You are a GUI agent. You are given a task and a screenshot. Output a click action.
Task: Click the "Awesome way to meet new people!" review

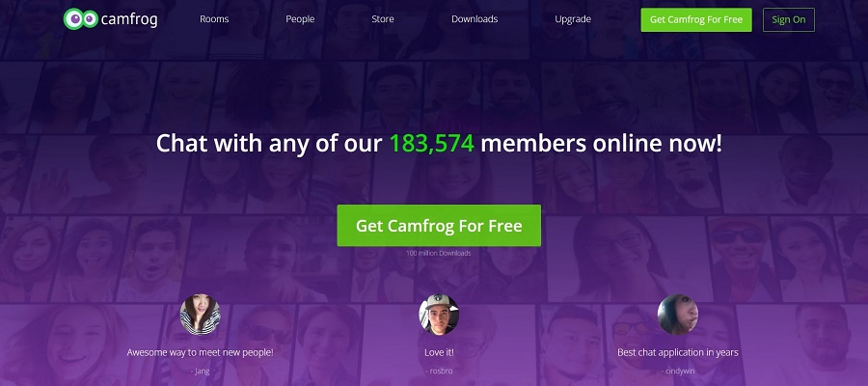point(201,352)
